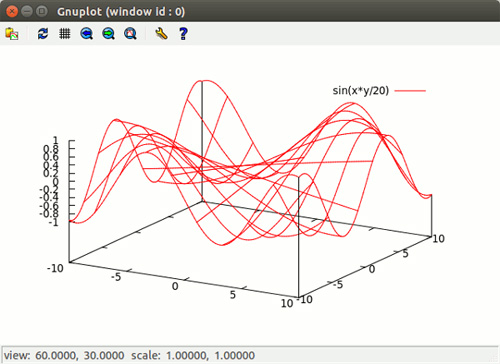Click the left x-axis label -10

pyautogui.click(x=55, y=268)
